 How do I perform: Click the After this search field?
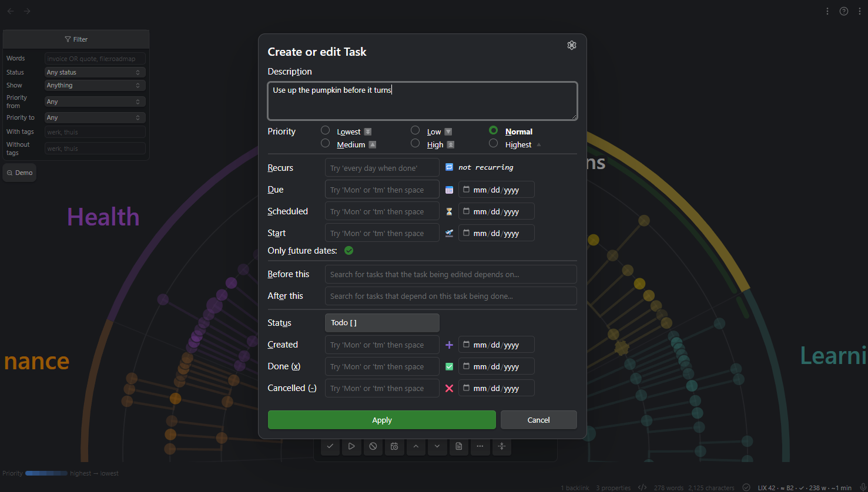(x=451, y=296)
